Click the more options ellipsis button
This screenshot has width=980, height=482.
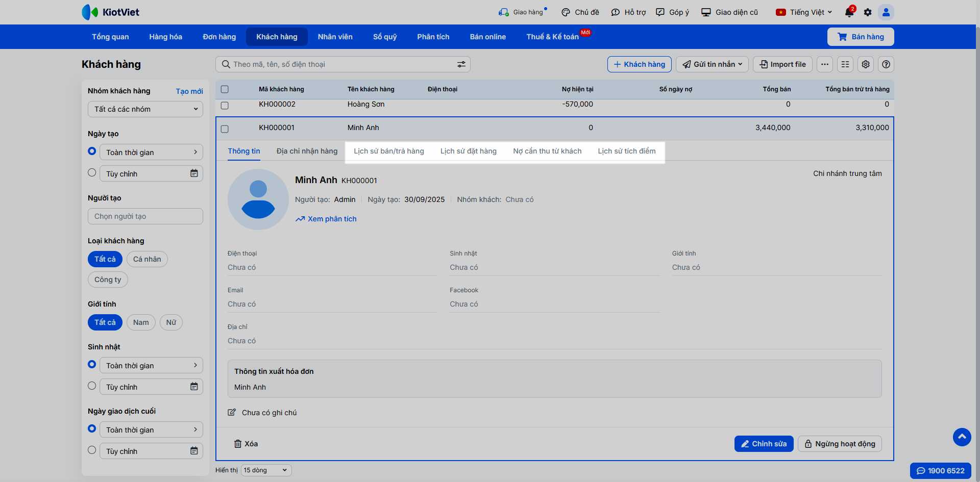click(825, 64)
